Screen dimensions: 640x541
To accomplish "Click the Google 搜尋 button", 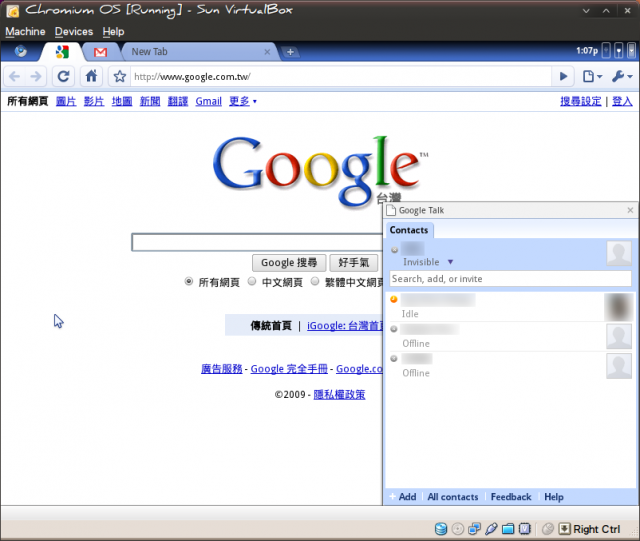I will [289, 263].
